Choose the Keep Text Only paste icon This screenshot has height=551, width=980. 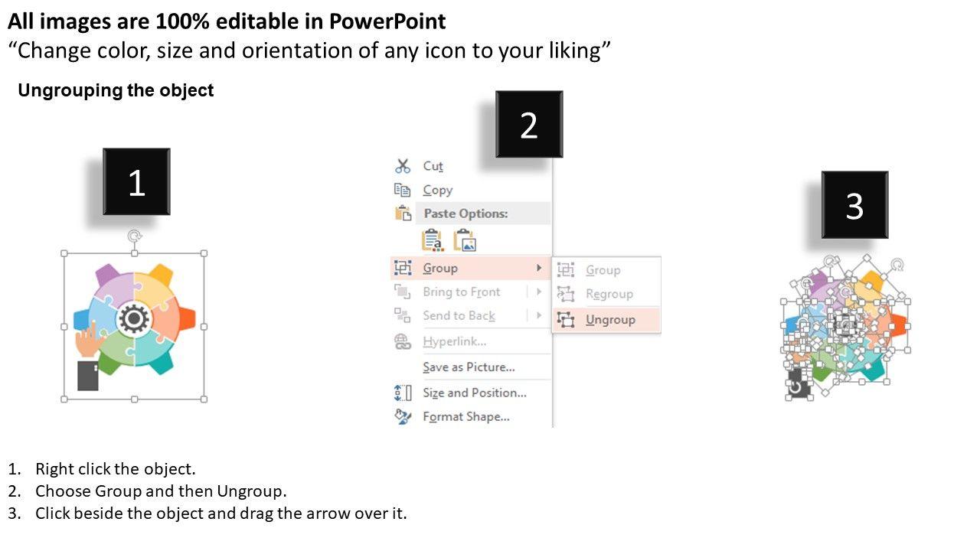[433, 240]
